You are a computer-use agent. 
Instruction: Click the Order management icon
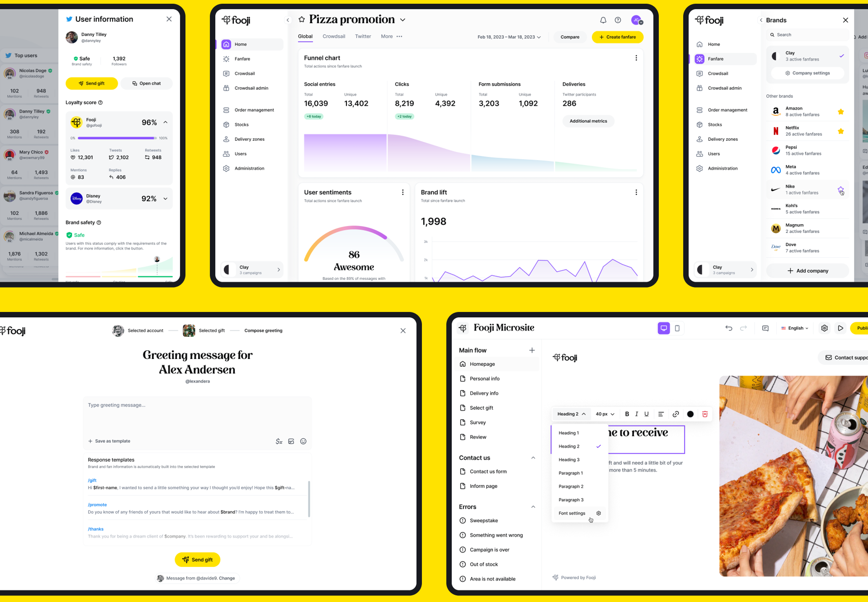pos(226,110)
